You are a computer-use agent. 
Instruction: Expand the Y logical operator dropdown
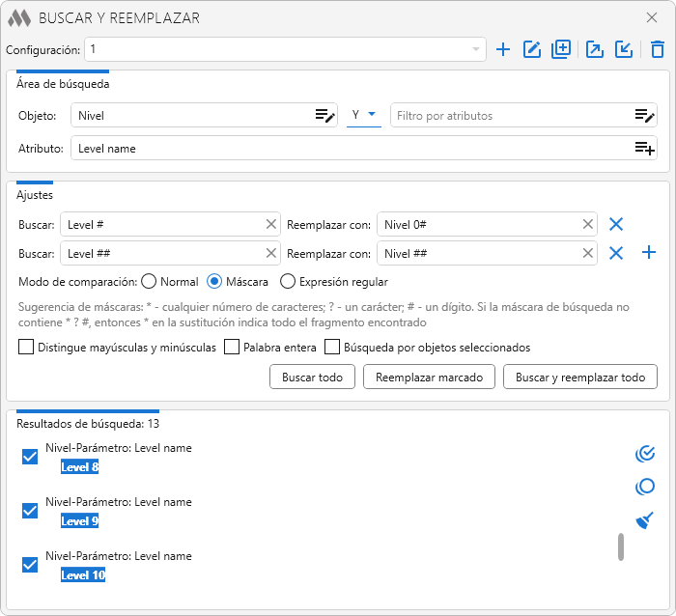(363, 115)
